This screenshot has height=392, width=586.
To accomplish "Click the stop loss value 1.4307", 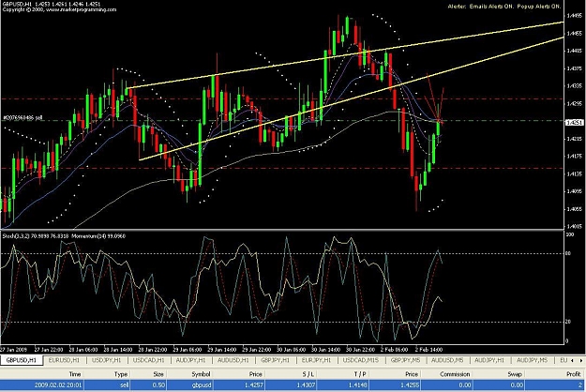I will click(x=306, y=384).
